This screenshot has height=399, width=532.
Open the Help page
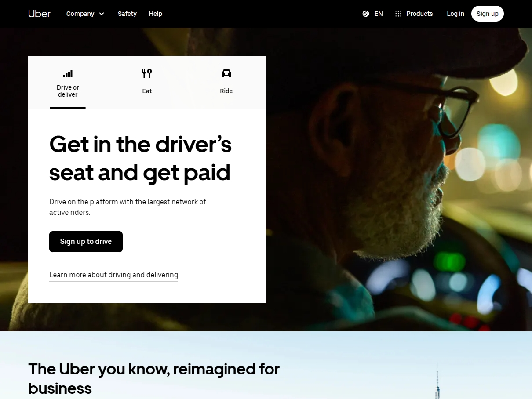pyautogui.click(x=156, y=14)
